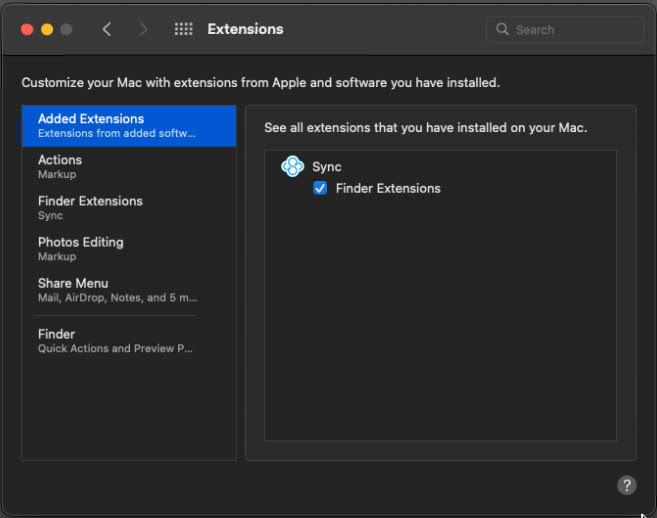Show all preferences via grid icon
This screenshot has height=518, width=657.
(183, 29)
